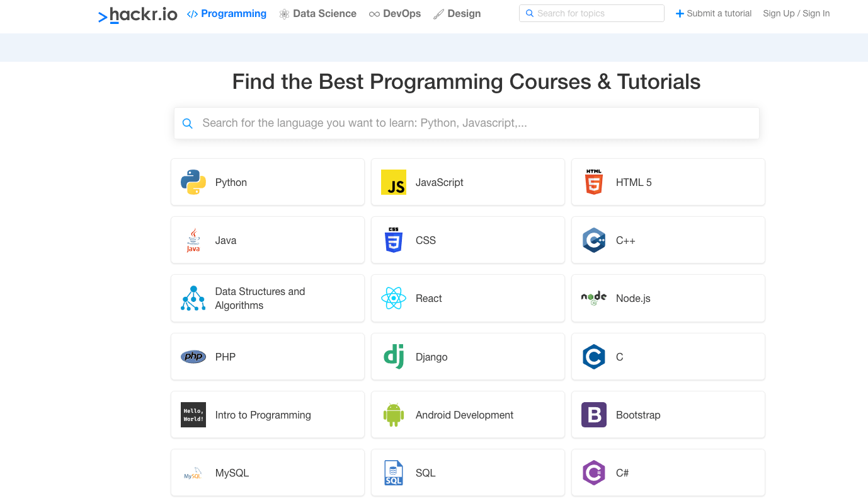This screenshot has height=503, width=868.
Task: Click the yellow JS JavaScript icon
Action: click(394, 182)
